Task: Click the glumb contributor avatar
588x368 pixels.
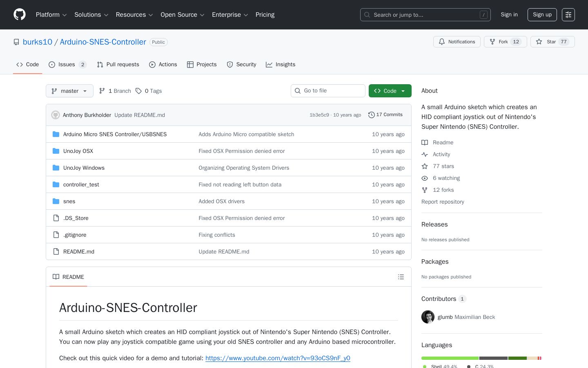Action: click(428, 317)
